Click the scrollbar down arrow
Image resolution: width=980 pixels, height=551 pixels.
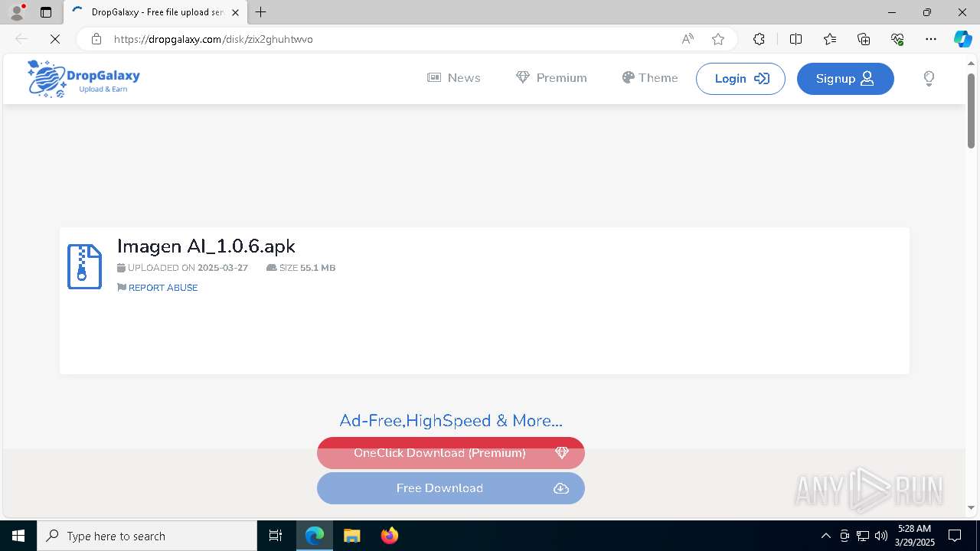(x=971, y=507)
